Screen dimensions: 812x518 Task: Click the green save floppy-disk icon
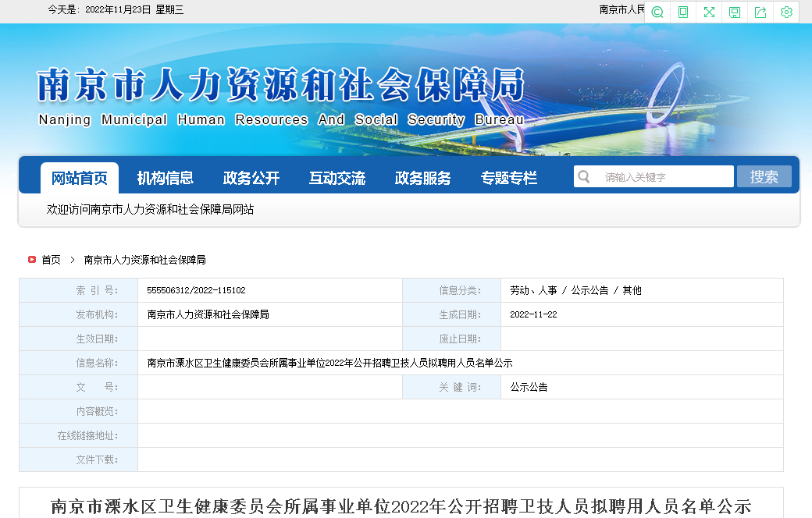[735, 12]
